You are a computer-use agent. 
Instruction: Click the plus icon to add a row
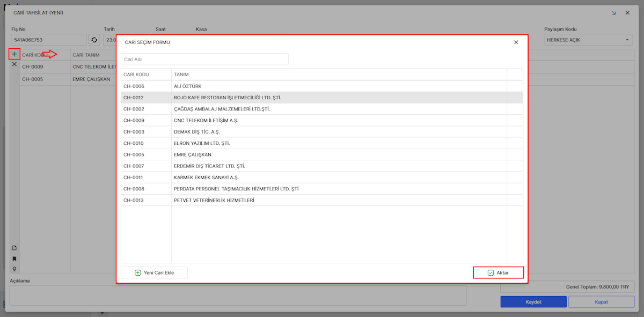click(x=14, y=54)
